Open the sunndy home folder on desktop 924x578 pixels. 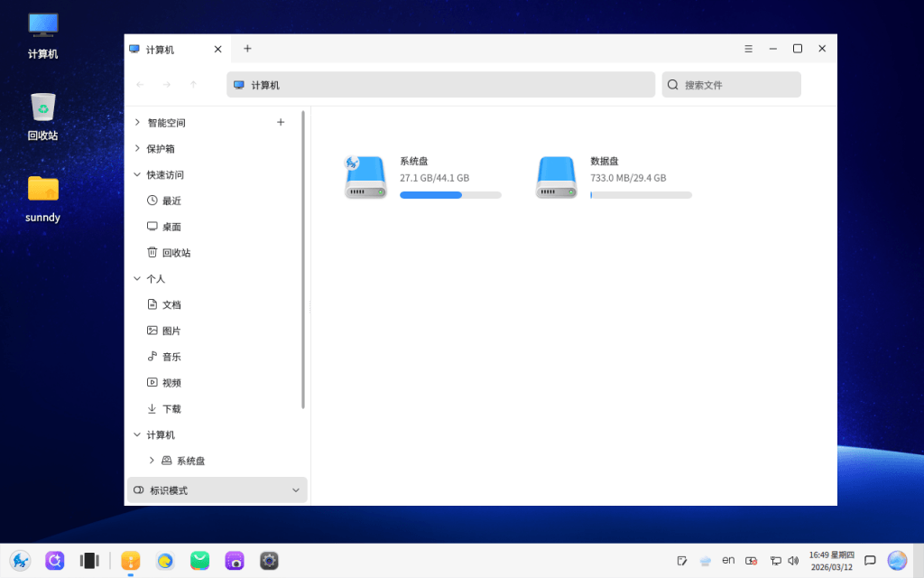43,200
